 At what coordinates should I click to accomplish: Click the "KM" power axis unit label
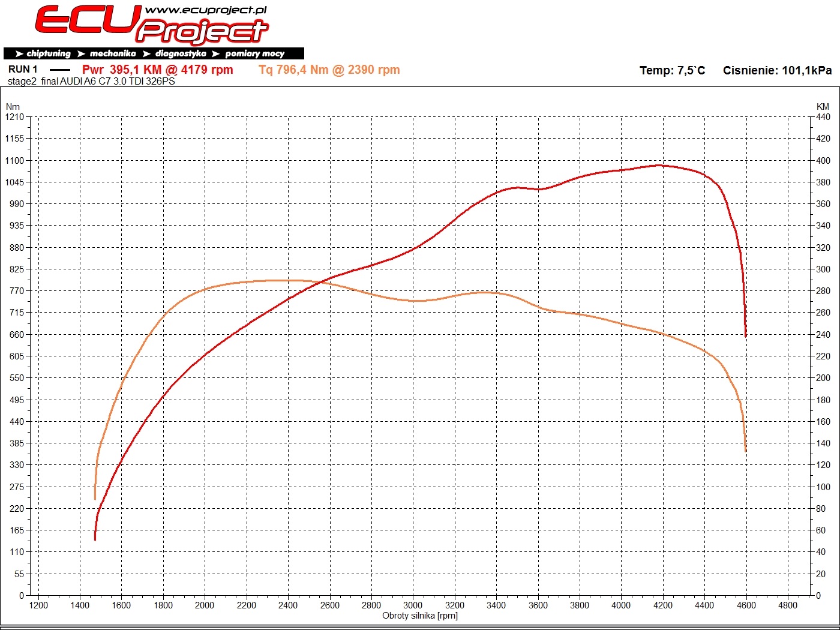(x=823, y=106)
